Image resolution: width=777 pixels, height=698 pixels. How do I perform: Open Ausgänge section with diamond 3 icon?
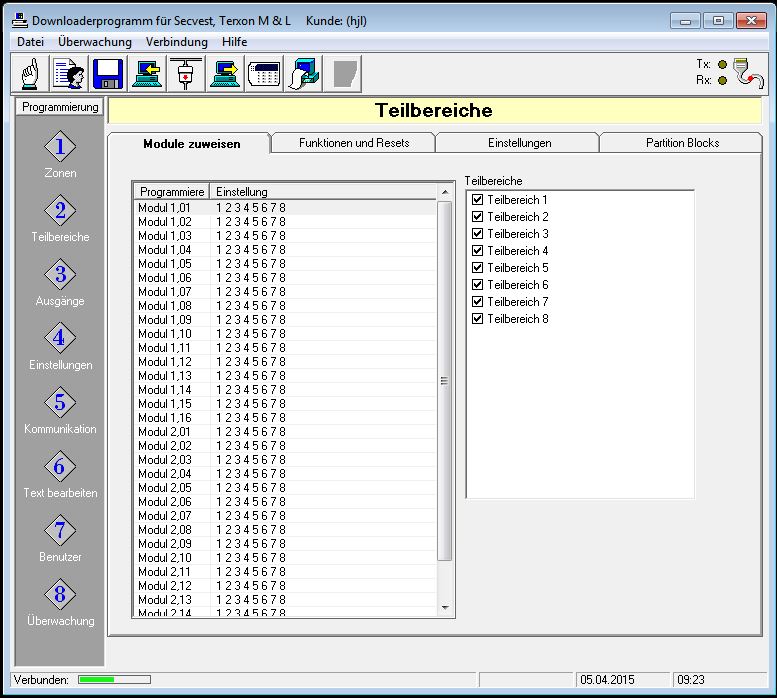tap(60, 276)
